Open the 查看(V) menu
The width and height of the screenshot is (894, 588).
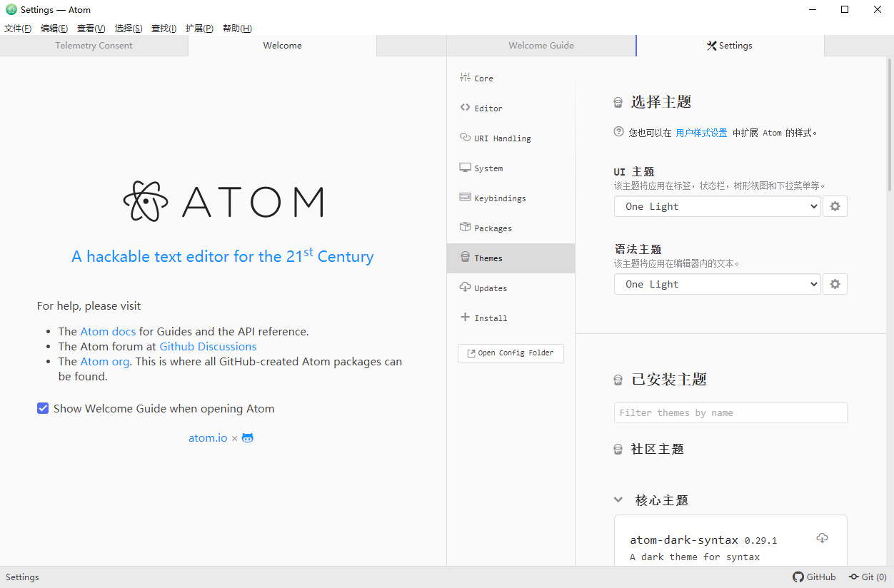[x=91, y=29]
